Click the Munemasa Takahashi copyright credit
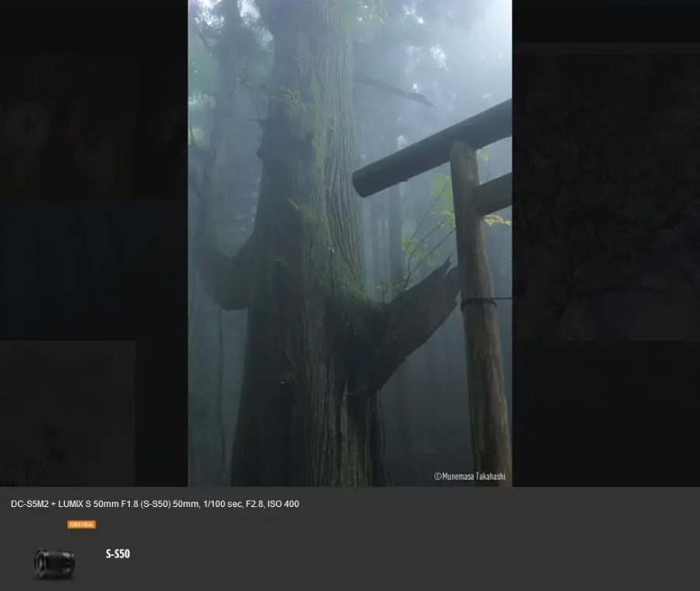 (469, 476)
